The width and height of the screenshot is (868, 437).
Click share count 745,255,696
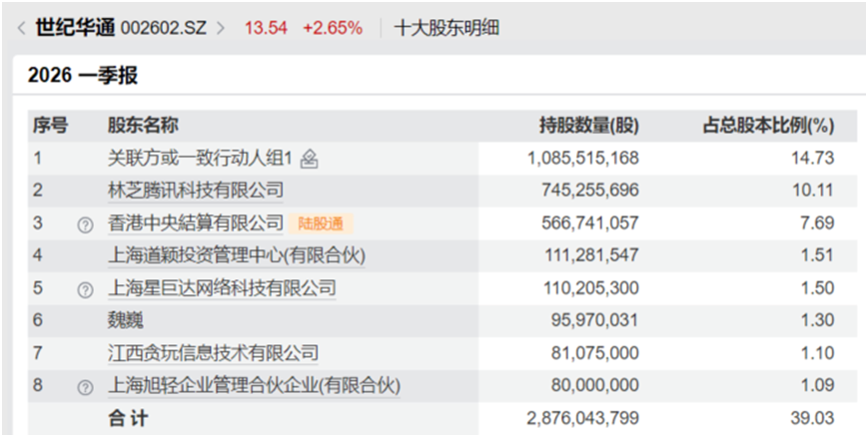pos(589,191)
